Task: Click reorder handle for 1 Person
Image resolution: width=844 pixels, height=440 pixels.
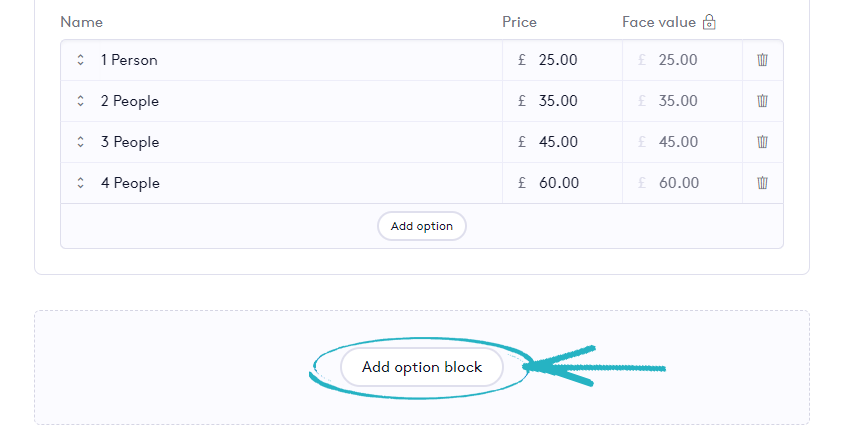Action: tap(80, 60)
